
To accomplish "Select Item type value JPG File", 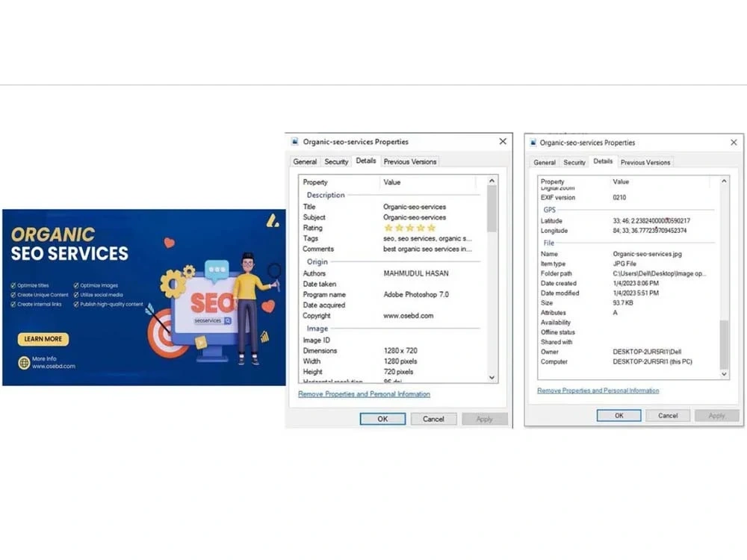I will tap(624, 264).
